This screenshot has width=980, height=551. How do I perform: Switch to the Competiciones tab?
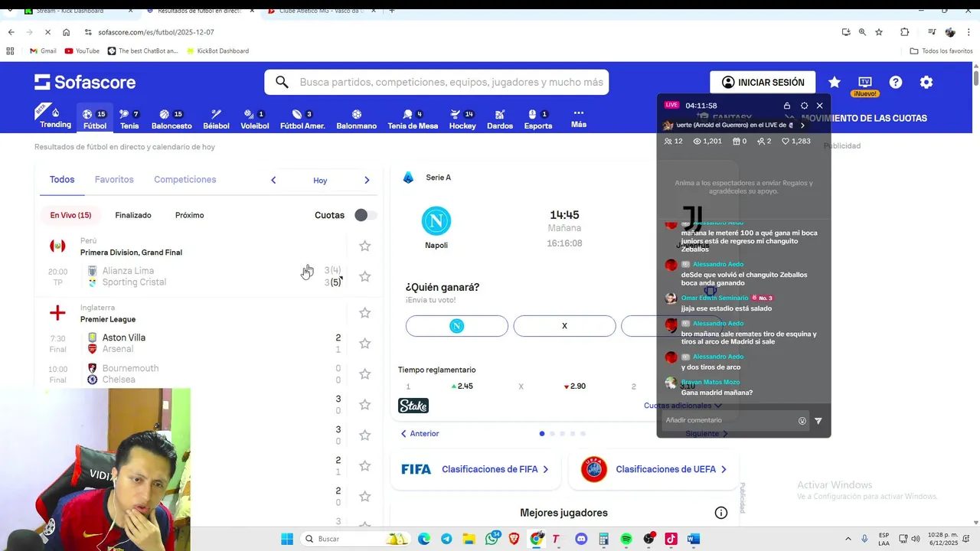click(x=185, y=180)
